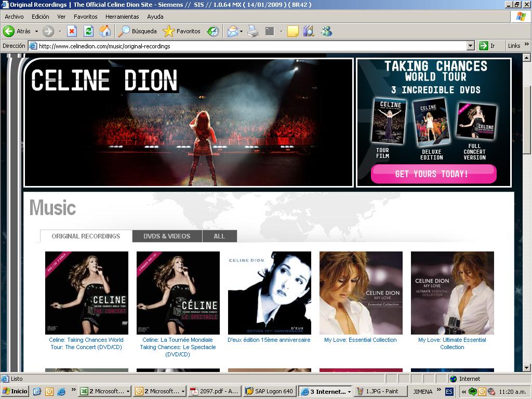532x399 pixels.
Task: Open dropdown arrow next to Atrás
Action: tap(37, 32)
